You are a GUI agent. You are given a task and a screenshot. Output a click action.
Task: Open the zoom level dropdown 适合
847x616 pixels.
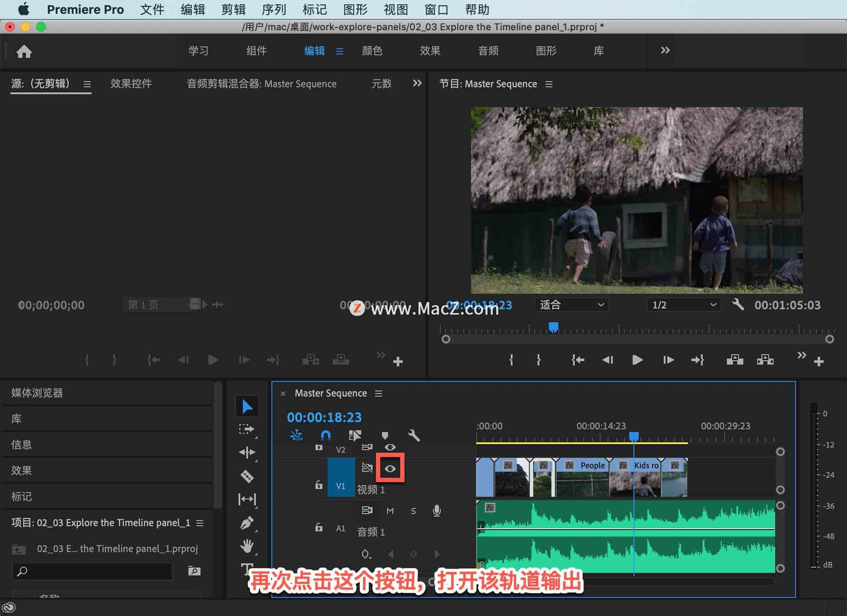click(571, 305)
